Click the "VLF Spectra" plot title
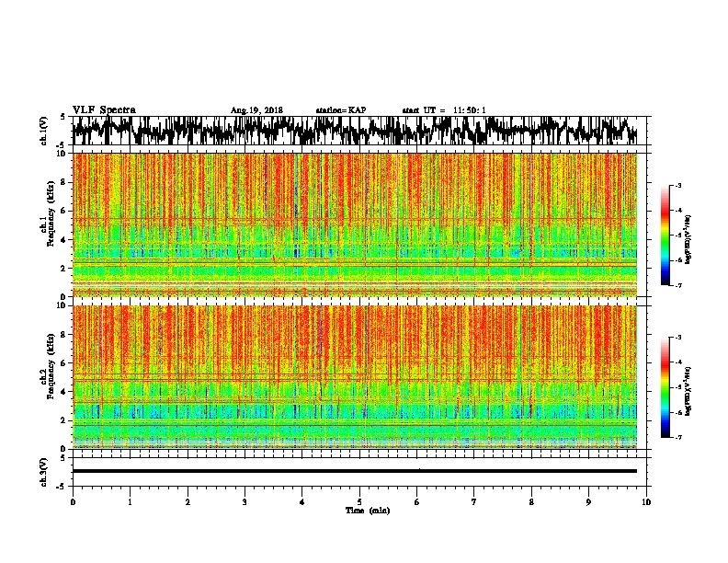The width and height of the screenshot is (728, 563). [104, 110]
